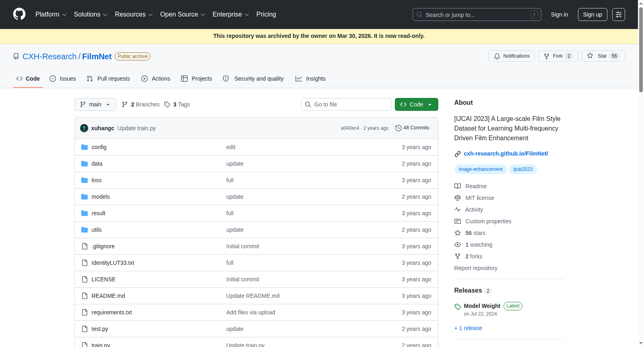Click the config folder icon
This screenshot has height=347, width=644.
(85, 147)
